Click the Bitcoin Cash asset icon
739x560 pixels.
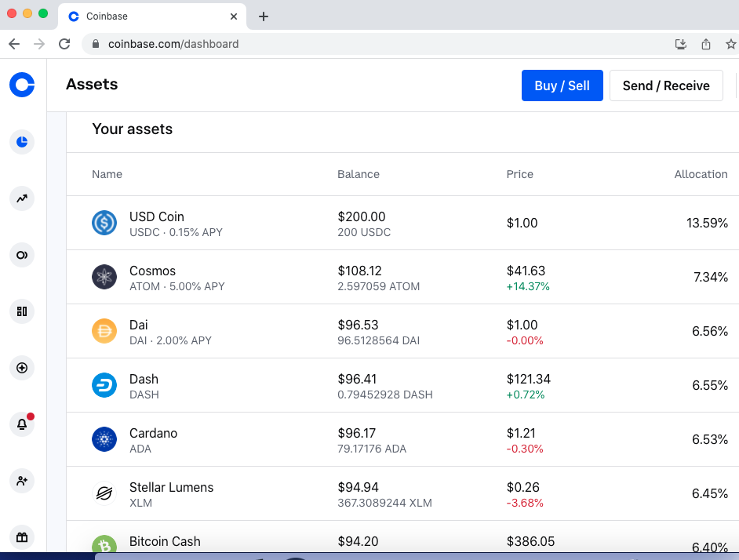pos(104,544)
